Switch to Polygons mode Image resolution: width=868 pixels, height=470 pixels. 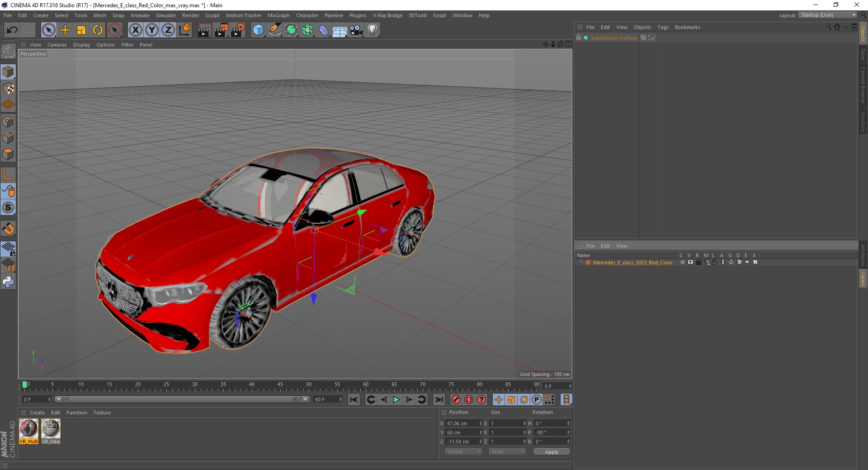pyautogui.click(x=8, y=154)
